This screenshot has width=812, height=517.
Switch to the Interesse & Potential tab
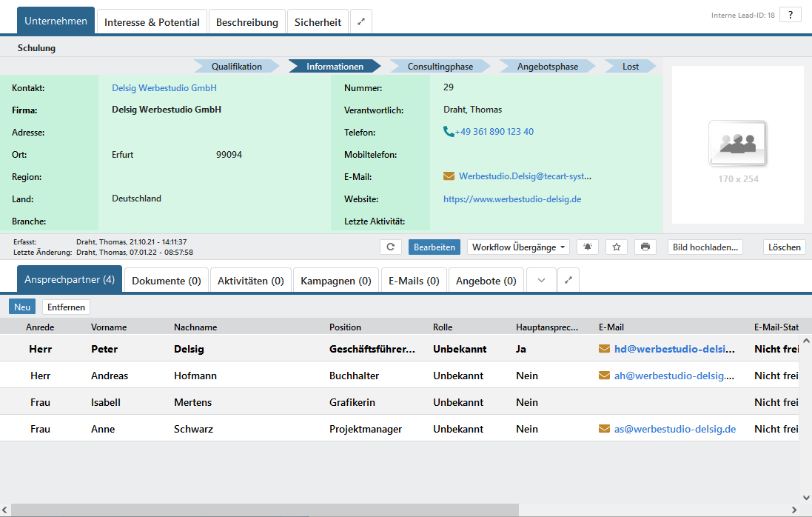point(152,22)
